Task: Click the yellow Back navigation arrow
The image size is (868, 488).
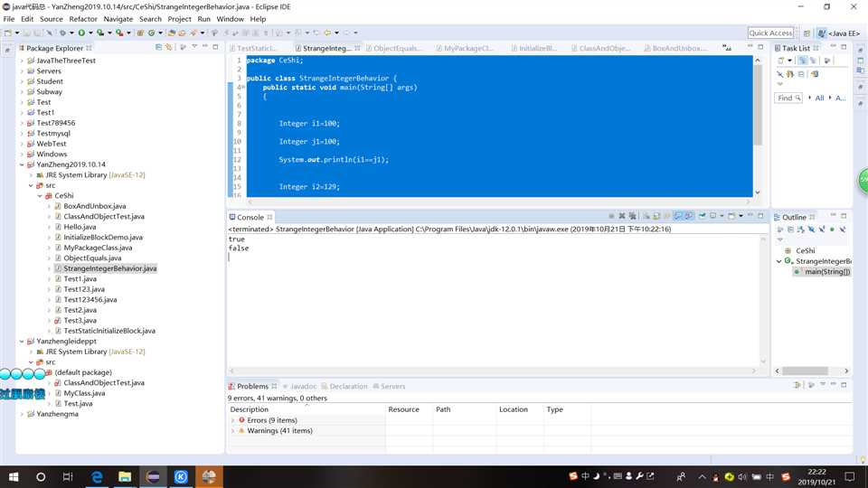Action: coord(327,33)
